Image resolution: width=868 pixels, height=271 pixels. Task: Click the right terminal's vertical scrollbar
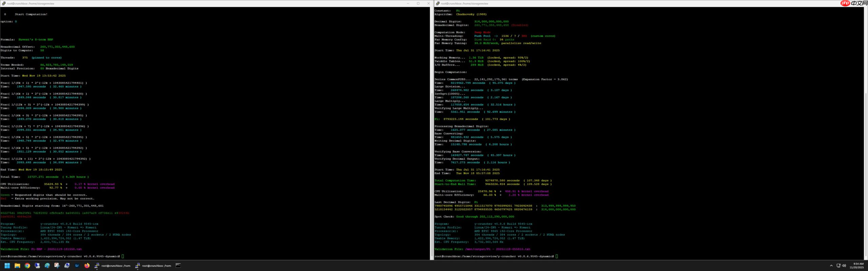(x=866, y=135)
